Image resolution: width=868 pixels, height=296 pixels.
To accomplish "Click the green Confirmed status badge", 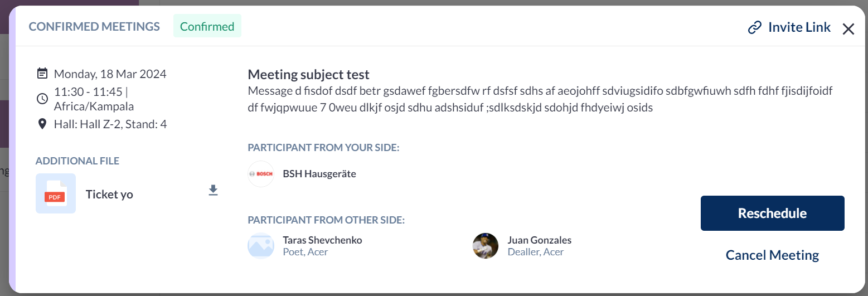I will point(207,26).
